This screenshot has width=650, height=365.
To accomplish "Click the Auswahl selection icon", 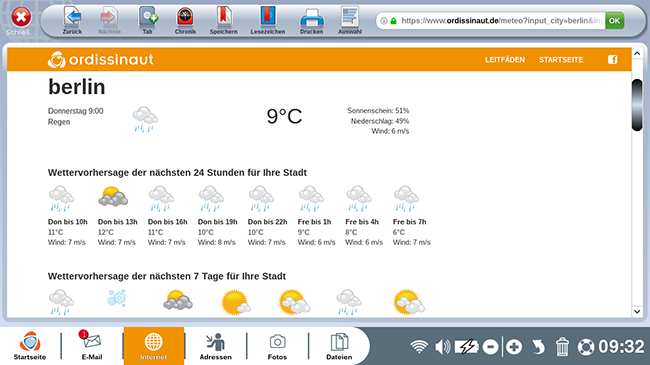I will pos(349,17).
